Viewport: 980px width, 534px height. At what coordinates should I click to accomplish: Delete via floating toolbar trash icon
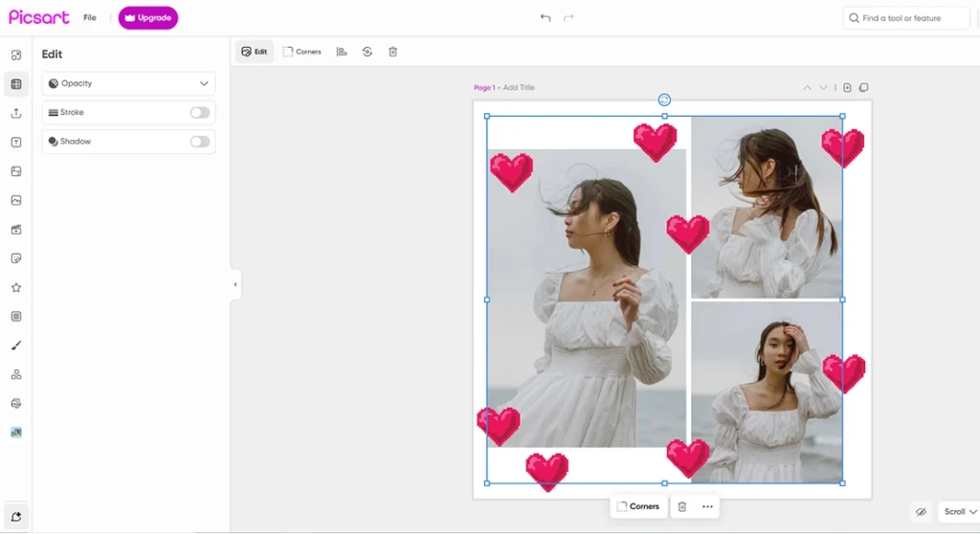coord(681,506)
